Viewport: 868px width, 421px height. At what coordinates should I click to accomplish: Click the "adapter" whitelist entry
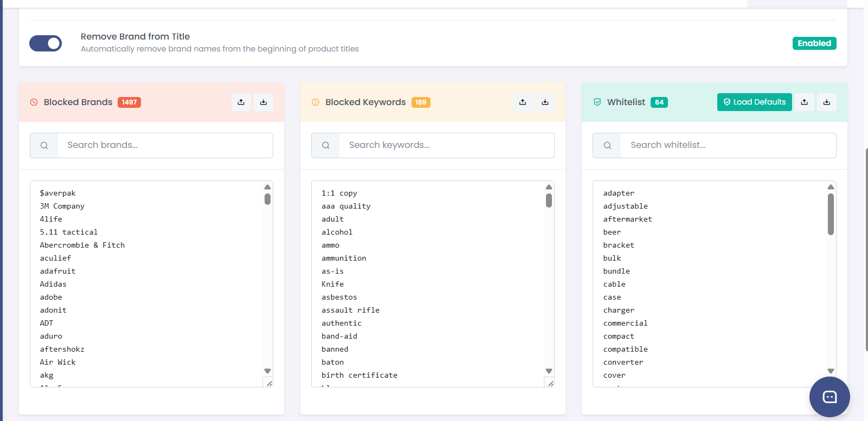pos(619,193)
